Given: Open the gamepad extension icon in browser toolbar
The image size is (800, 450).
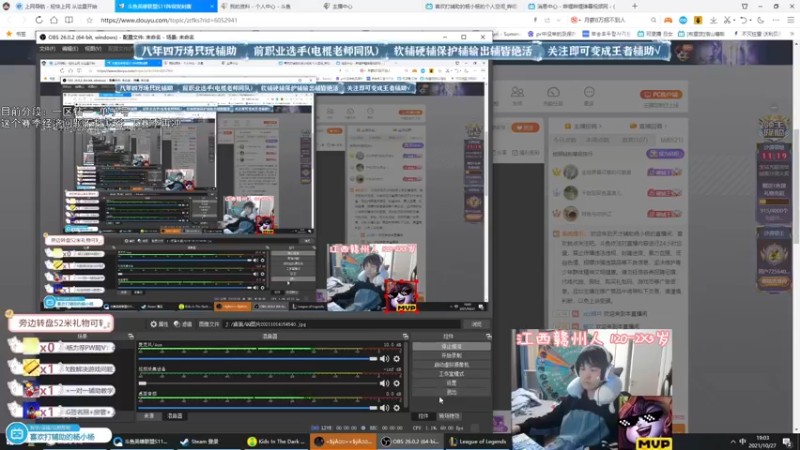Looking at the screenshot, I should coord(668,20).
